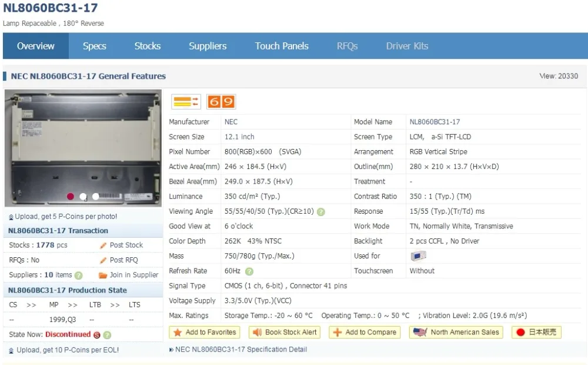Click Upload, get 10 P-Coins per EOL

(68, 350)
